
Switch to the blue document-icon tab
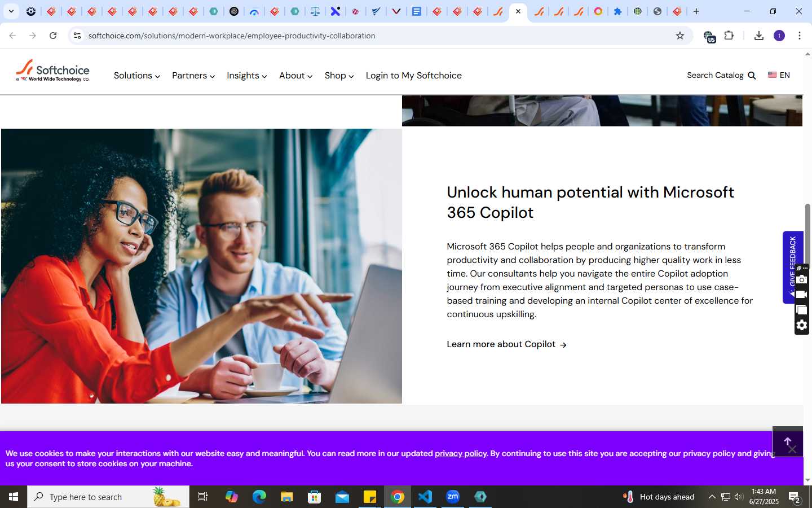tap(417, 11)
